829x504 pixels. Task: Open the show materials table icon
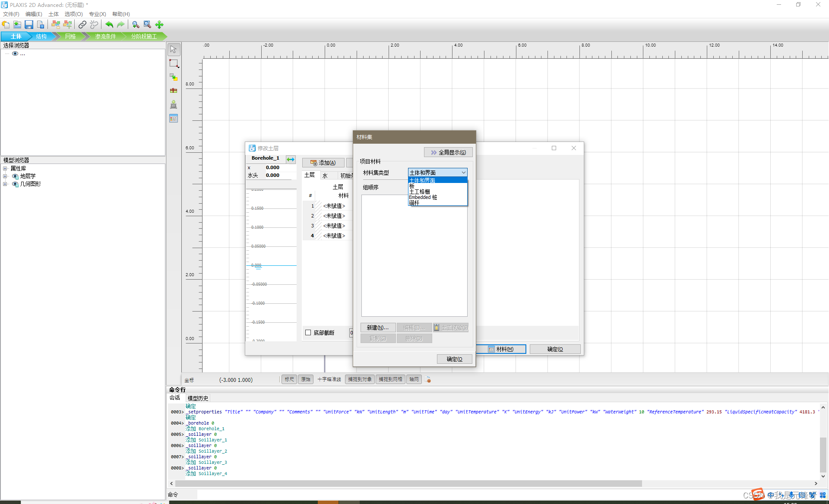point(174,118)
